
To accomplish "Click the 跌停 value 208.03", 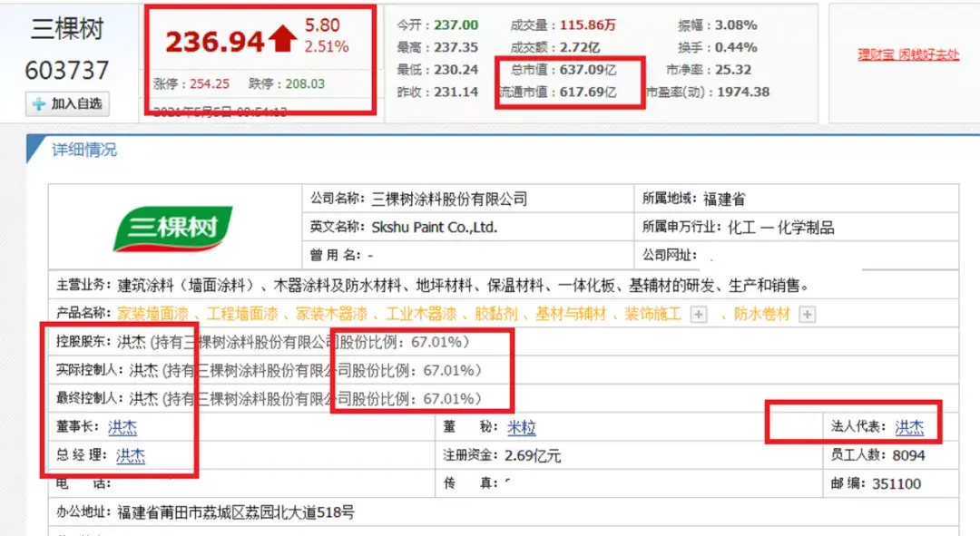I will 305,83.
